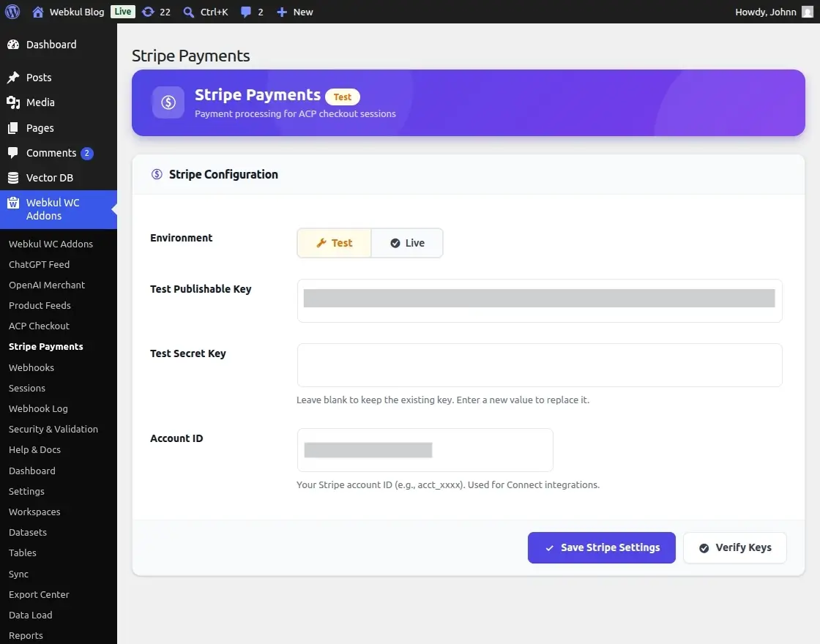The image size is (820, 644).
Task: Open the Help & Docs submenu
Action: coord(34,449)
